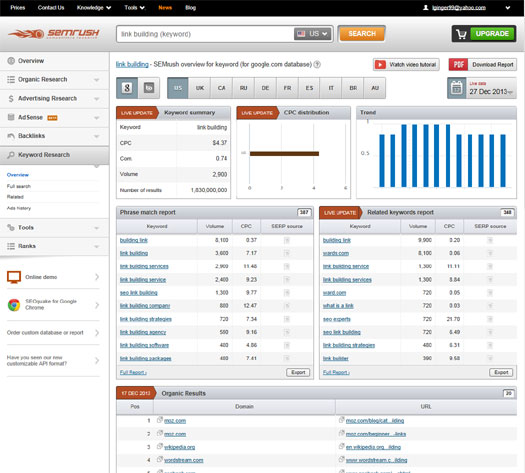Screen dimensions: 525x473
Task: Click the Online demo monitor icon
Action: (14, 277)
